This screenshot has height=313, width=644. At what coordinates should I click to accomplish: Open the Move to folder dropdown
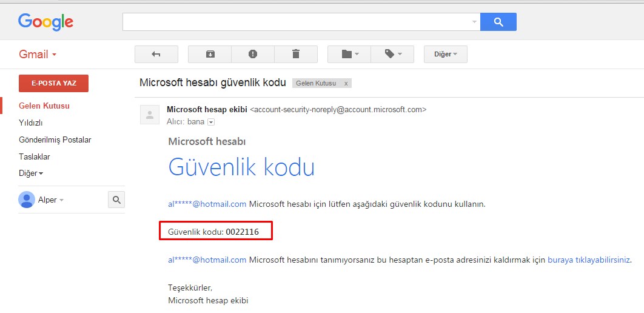click(x=350, y=54)
